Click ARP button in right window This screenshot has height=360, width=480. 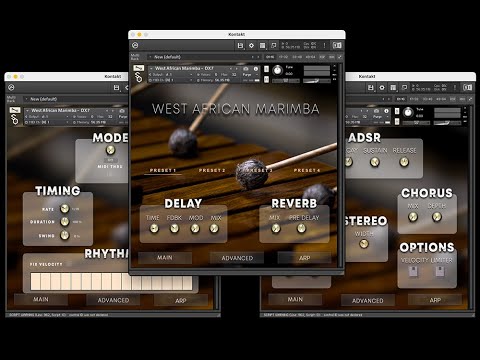click(435, 300)
